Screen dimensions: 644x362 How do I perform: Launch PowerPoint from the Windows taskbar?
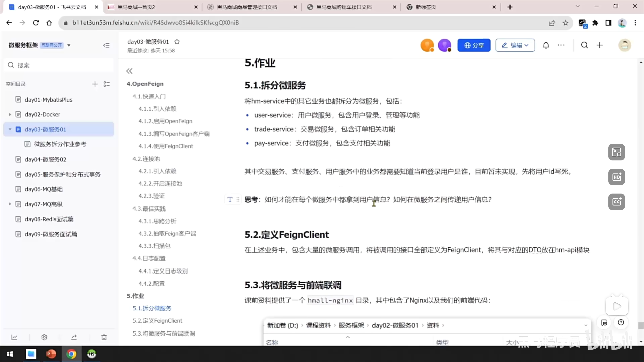(x=51, y=354)
